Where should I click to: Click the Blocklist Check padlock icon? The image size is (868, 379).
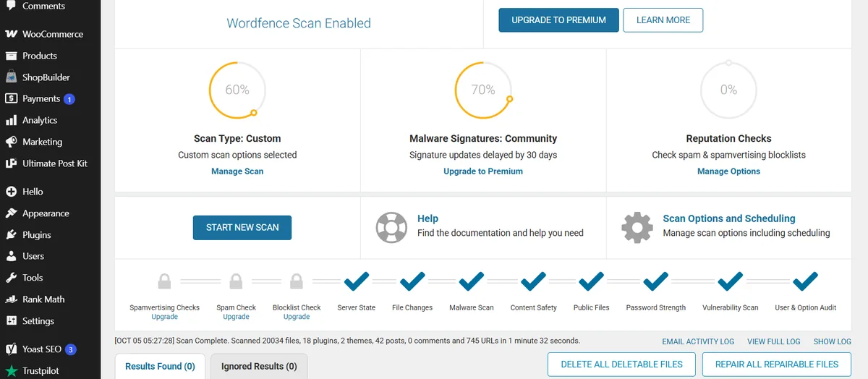pyautogui.click(x=297, y=281)
